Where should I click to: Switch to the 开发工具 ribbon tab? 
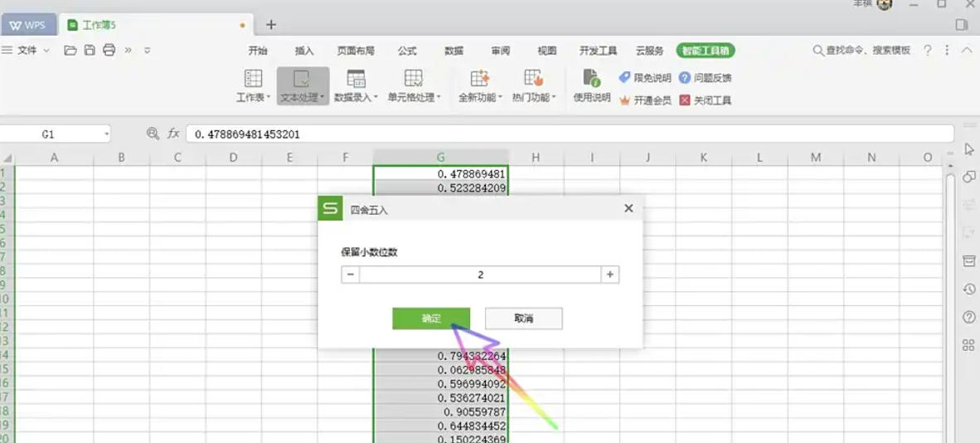pyautogui.click(x=598, y=51)
